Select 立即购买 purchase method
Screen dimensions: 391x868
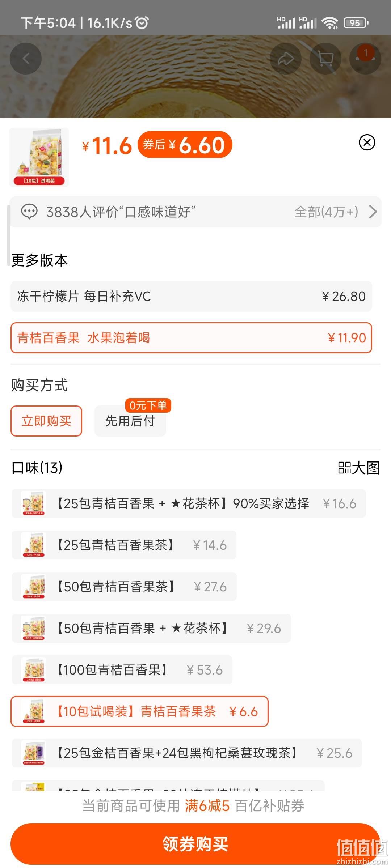click(x=46, y=421)
